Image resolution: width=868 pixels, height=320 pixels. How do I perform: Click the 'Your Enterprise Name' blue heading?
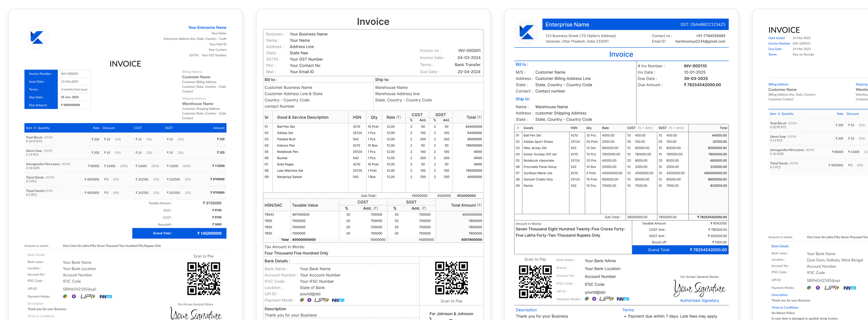coord(207,27)
